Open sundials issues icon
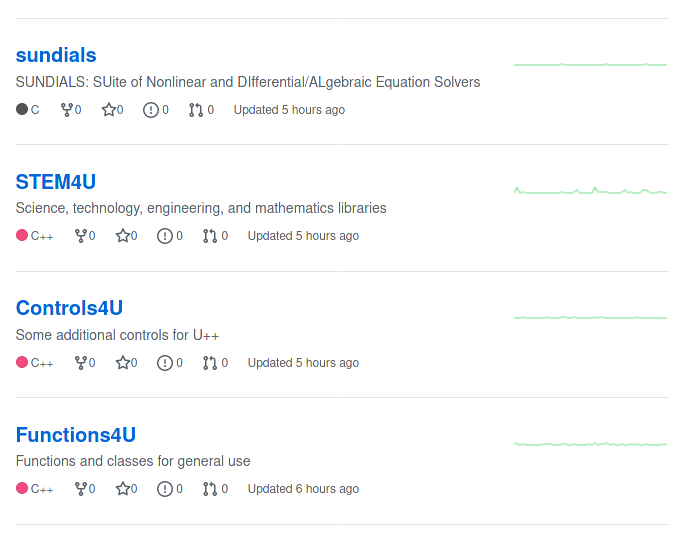692x554 pixels. 151,110
